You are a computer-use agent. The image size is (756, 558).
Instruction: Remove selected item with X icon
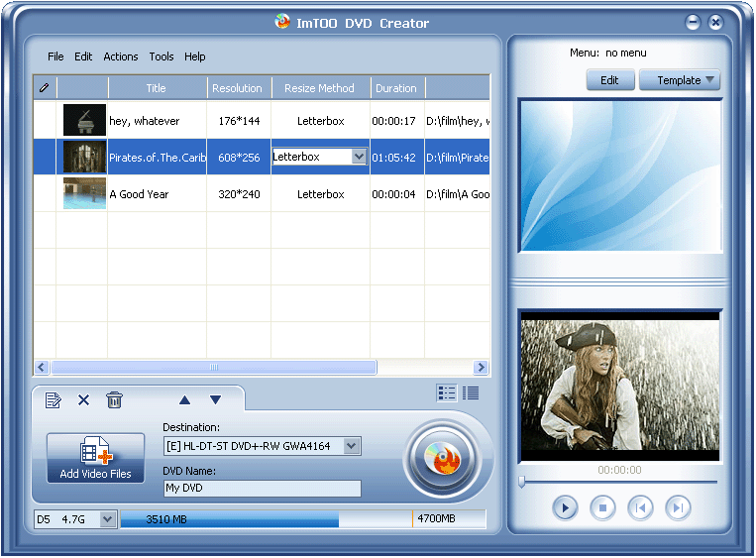84,399
